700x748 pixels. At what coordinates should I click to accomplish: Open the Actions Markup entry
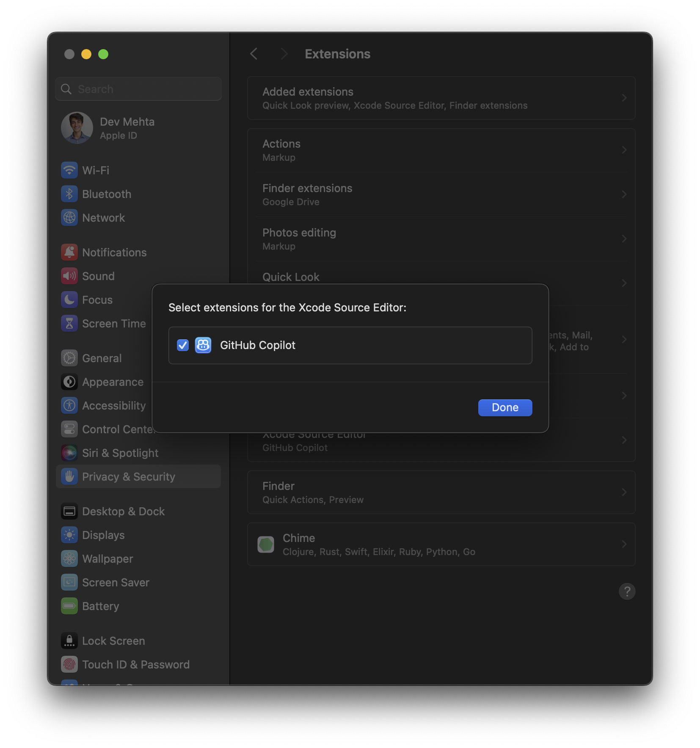pyautogui.click(x=441, y=150)
